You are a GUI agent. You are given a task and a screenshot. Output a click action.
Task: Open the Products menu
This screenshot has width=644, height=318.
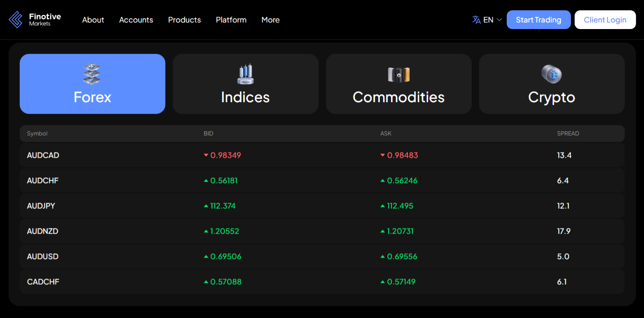pyautogui.click(x=185, y=20)
